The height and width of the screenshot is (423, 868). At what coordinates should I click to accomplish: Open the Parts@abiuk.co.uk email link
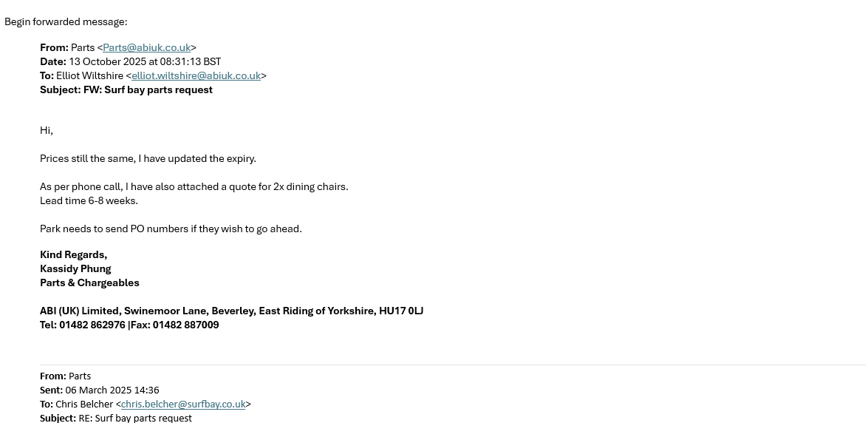146,47
